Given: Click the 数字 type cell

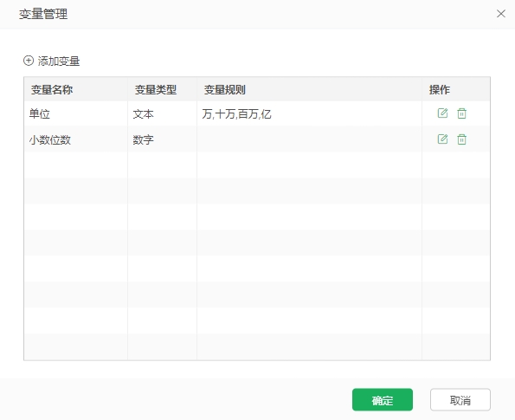Looking at the screenshot, I should [162, 139].
